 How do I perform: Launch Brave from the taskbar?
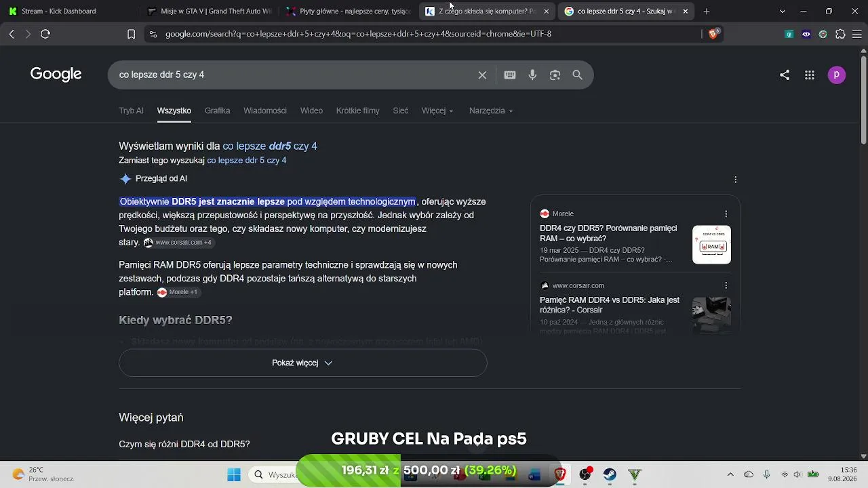point(560,474)
